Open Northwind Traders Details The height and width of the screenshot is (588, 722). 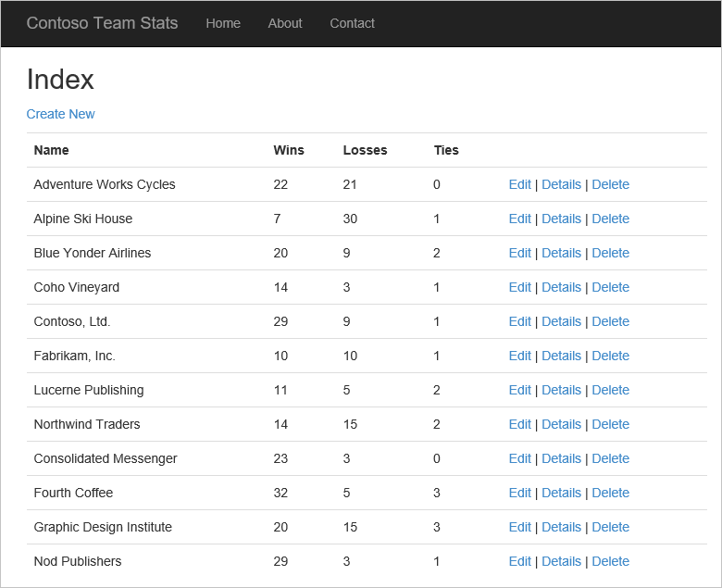click(x=561, y=424)
